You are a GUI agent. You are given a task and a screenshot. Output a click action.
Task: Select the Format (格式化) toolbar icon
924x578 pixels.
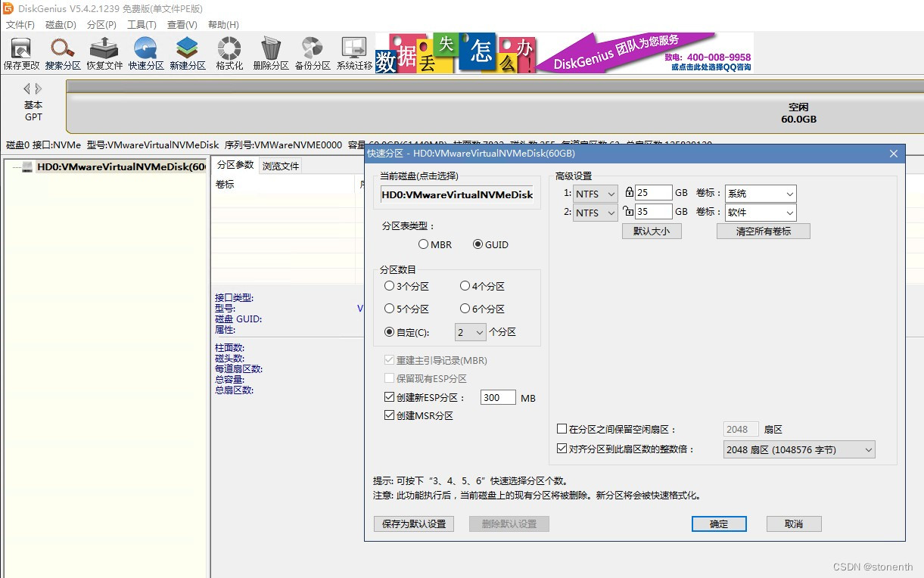(229, 54)
